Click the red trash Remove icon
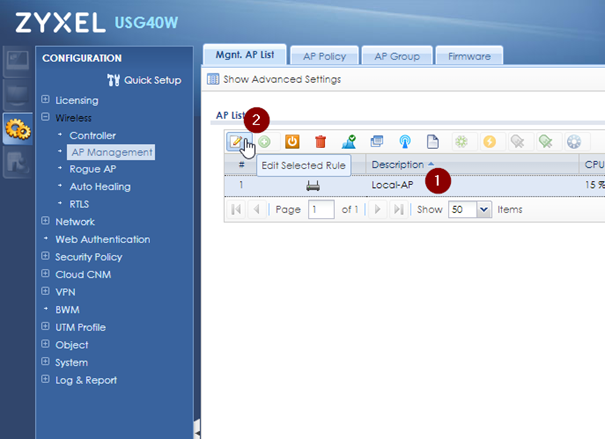Screen dimensions: 605x439 click(x=320, y=142)
